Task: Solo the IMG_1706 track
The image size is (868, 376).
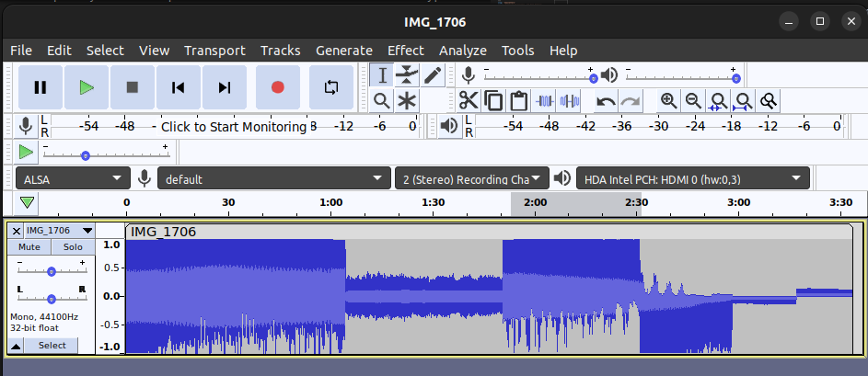Action: (x=73, y=247)
